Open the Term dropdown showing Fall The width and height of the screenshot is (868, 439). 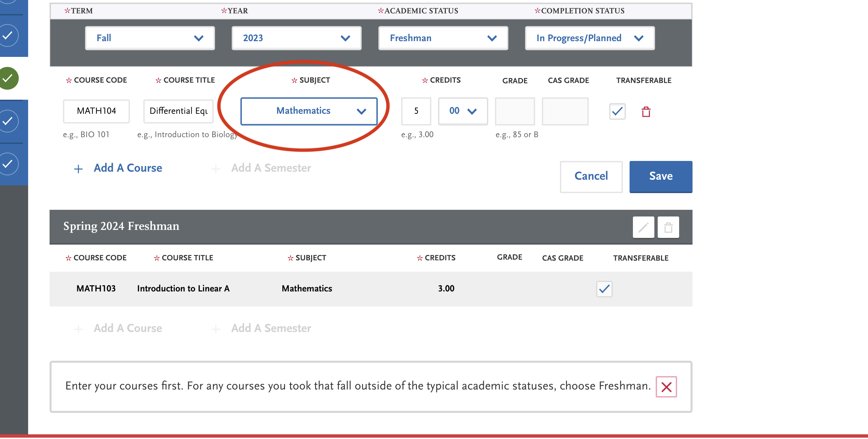tap(150, 38)
